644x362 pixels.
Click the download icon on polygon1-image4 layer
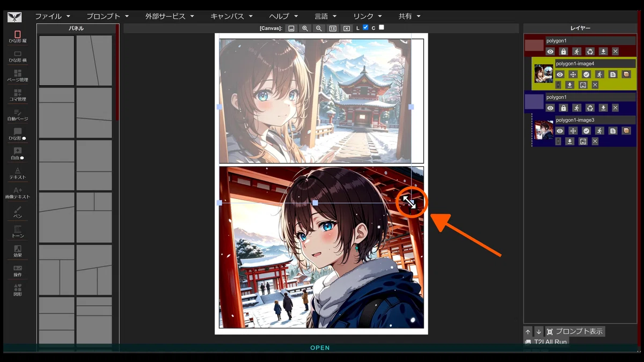[570, 85]
